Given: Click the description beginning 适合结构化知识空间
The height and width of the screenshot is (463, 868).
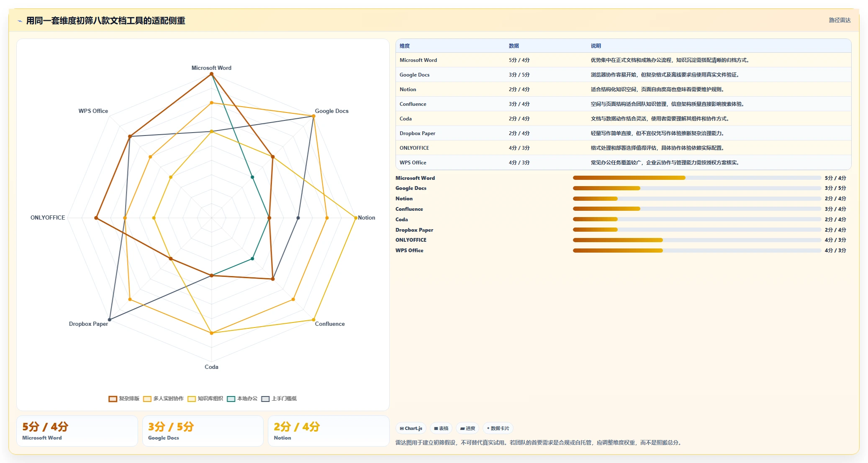Looking at the screenshot, I should click(657, 90).
